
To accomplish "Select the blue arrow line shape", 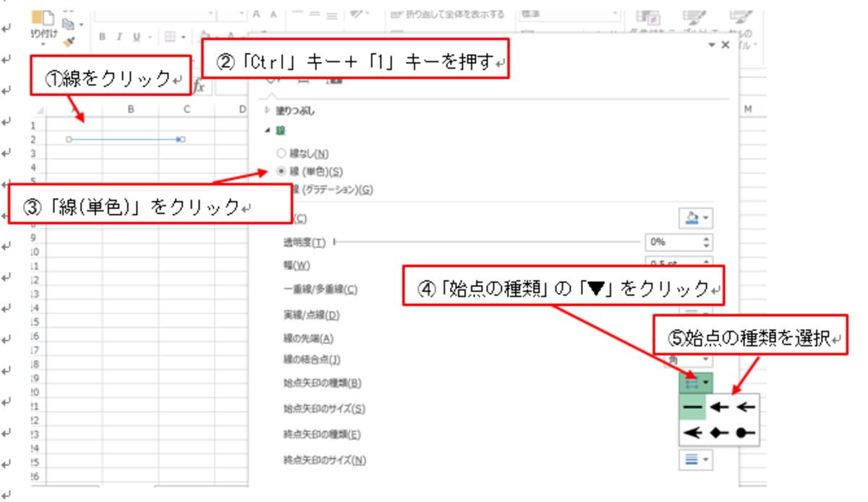I will tap(124, 139).
